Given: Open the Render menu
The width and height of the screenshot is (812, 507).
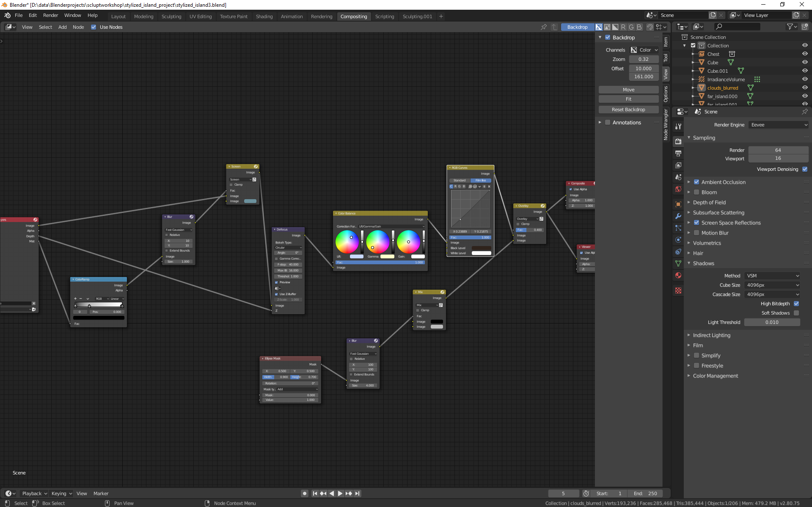Looking at the screenshot, I should pyautogui.click(x=50, y=15).
